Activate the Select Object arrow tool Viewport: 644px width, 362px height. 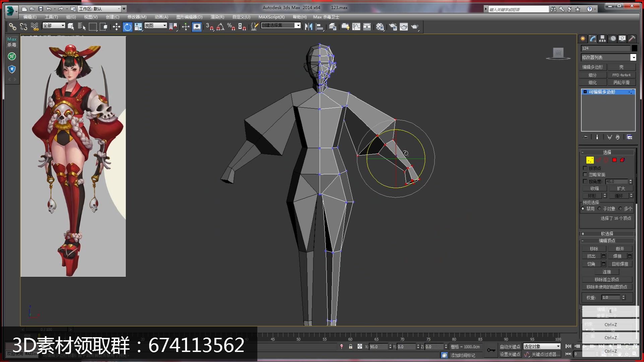tap(71, 26)
